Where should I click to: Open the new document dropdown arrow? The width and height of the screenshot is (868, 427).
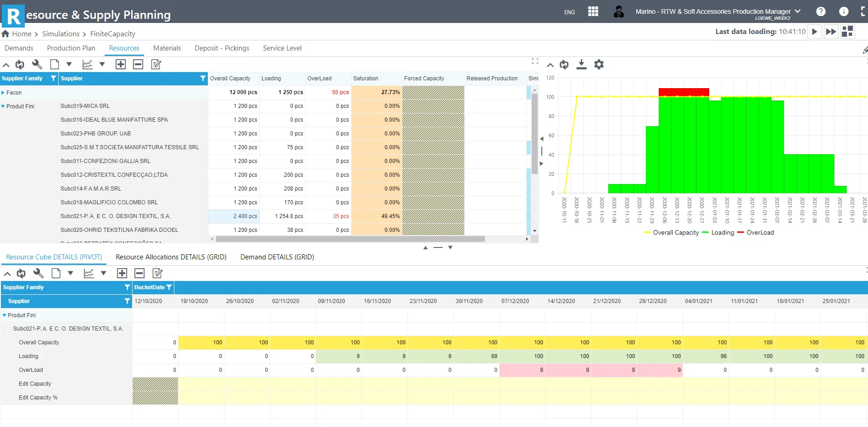69,64
